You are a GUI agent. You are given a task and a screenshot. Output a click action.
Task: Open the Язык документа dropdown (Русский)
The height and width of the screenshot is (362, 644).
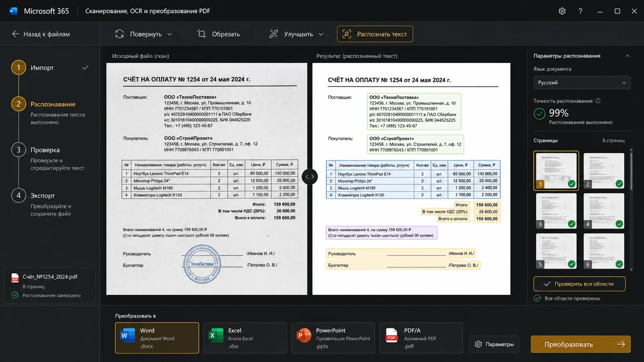point(582,82)
